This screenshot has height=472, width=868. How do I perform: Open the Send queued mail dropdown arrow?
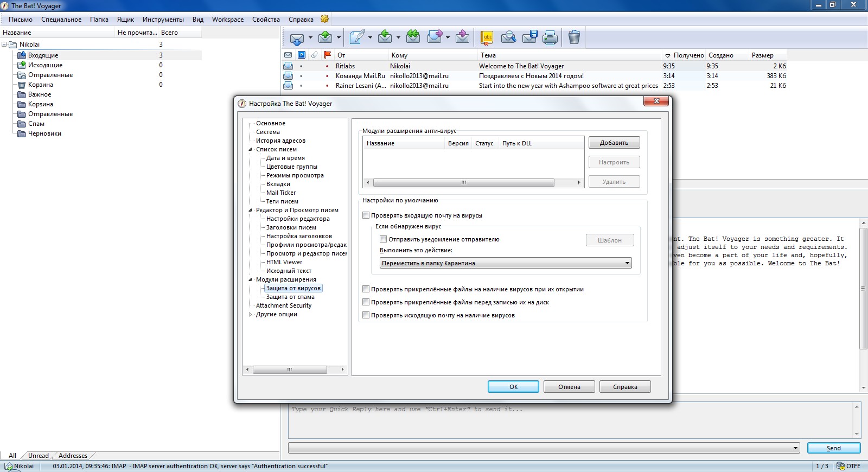[x=339, y=38]
